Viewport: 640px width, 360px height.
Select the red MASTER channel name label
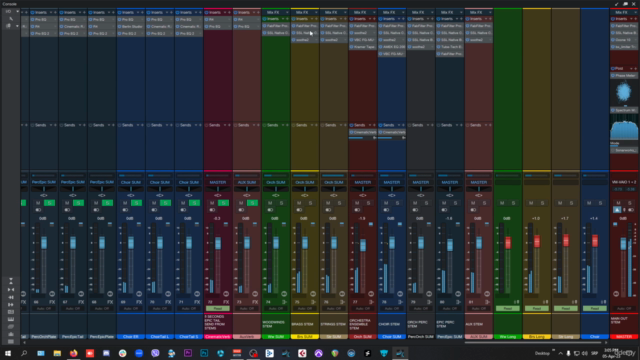(x=624, y=337)
